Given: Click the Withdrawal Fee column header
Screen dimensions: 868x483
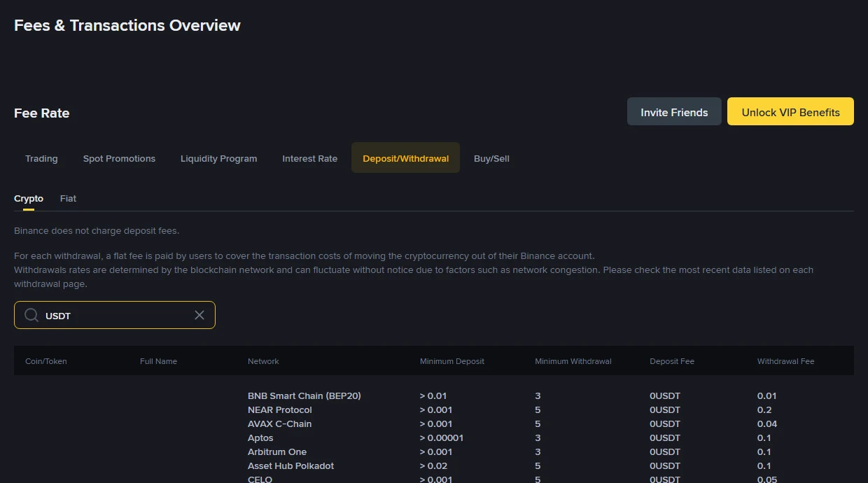Looking at the screenshot, I should [785, 361].
